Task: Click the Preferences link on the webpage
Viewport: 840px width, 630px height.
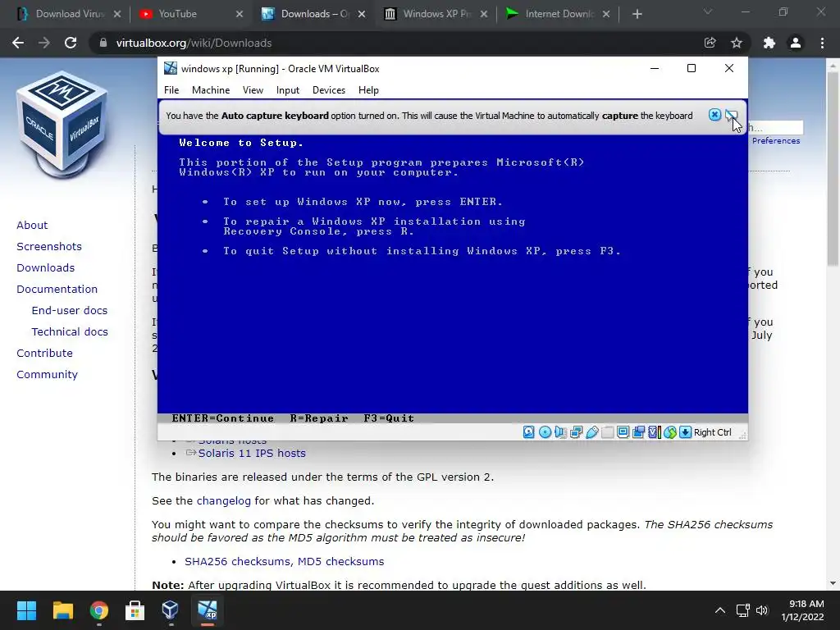Action: (776, 140)
